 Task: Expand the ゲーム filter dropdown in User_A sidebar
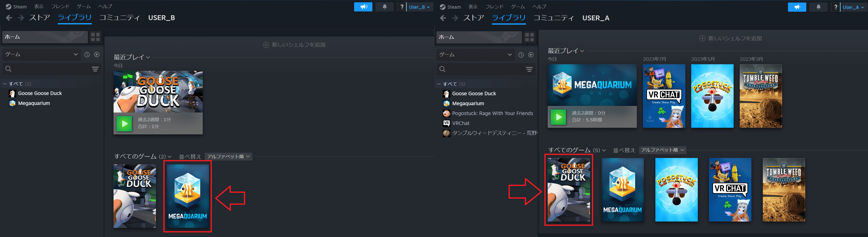(476, 55)
